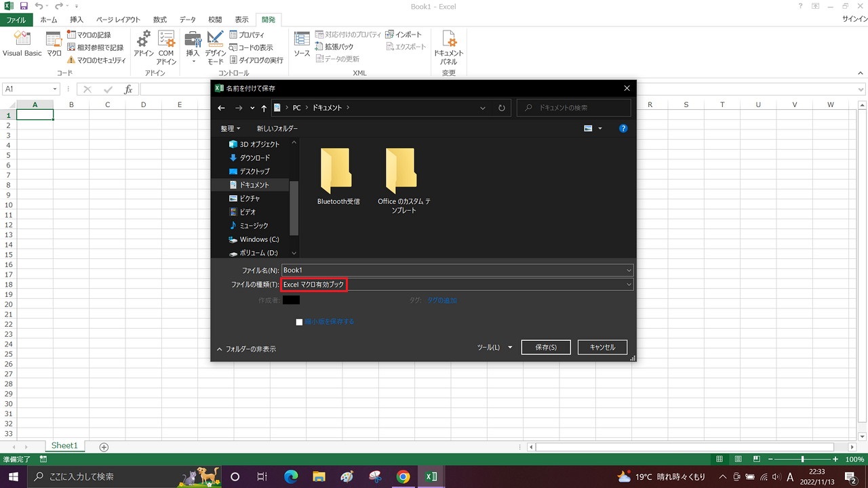Select ピクチャ in navigation pane

click(x=245, y=199)
